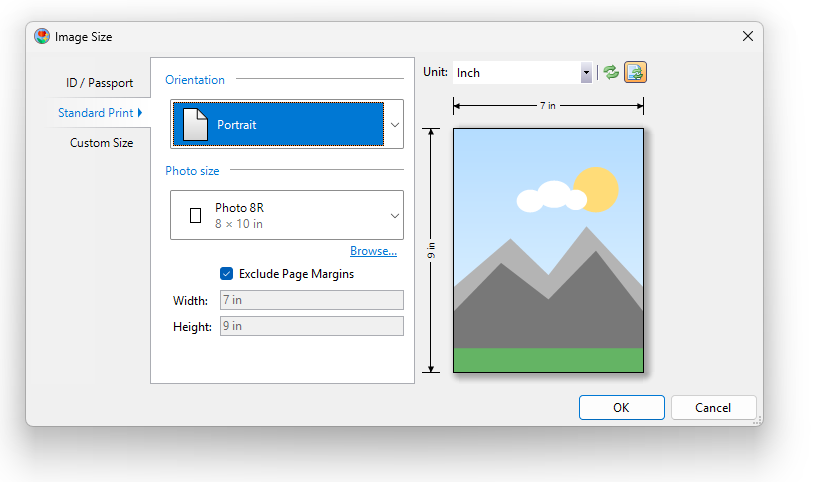Screen dimensions: 813x482
Task: Click the Height input field
Action: point(311,326)
